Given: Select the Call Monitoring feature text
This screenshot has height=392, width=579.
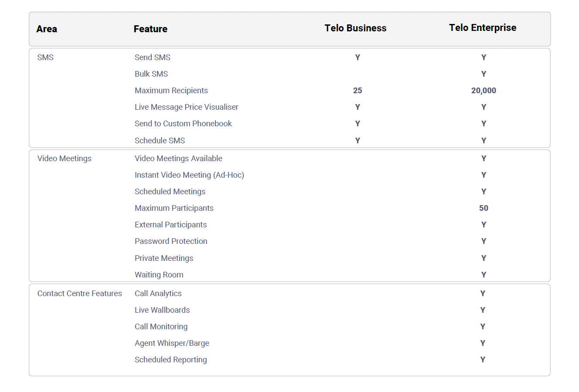Looking at the screenshot, I should coord(161,327).
